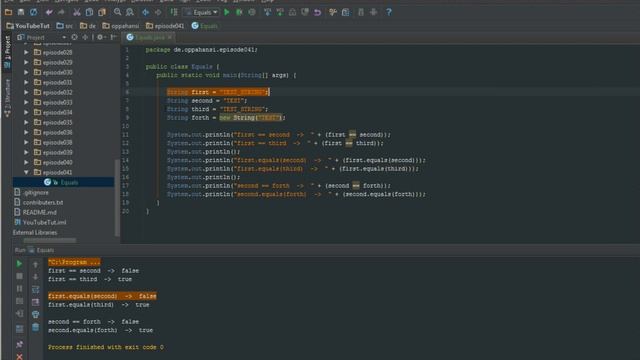Undo the last edit via toolbar

click(x=49, y=12)
